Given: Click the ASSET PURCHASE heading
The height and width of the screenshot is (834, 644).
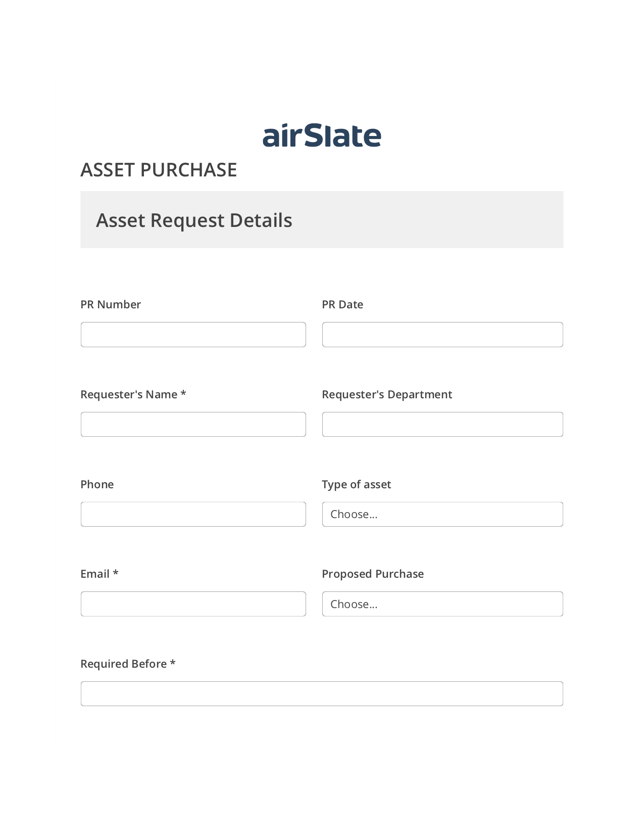Looking at the screenshot, I should point(159,170).
